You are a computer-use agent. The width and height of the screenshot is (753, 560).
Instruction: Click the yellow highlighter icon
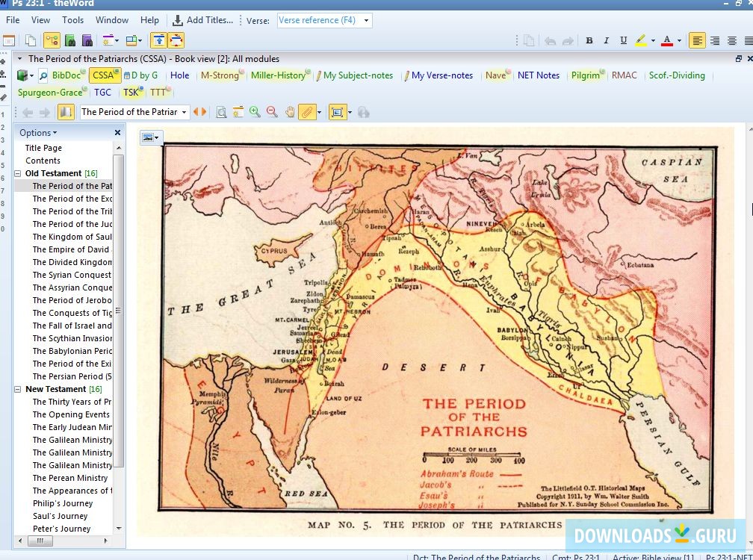point(641,41)
